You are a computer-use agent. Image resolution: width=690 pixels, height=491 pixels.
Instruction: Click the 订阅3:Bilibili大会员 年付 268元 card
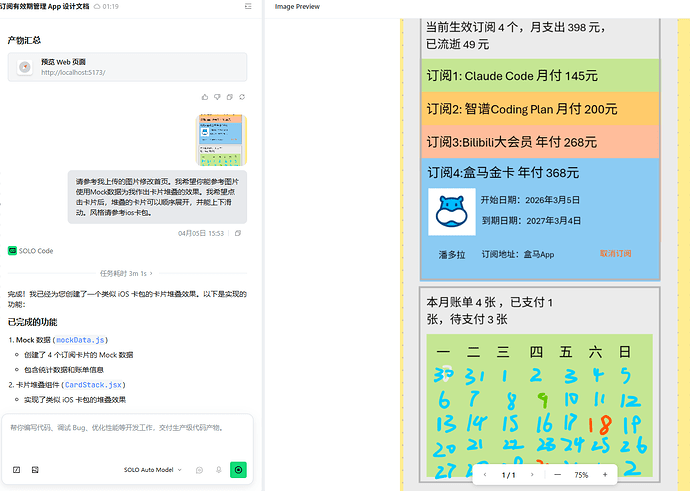point(540,142)
